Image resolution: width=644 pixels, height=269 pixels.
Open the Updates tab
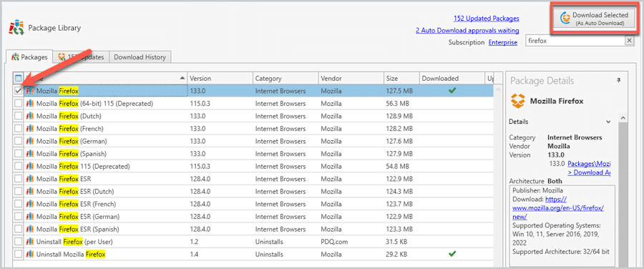point(81,57)
